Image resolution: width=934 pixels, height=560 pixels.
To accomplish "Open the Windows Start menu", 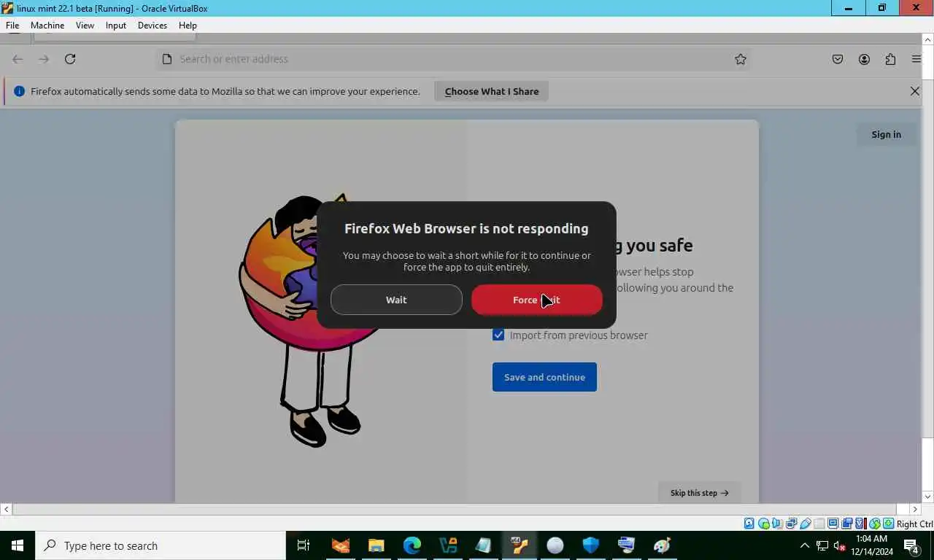I will [18, 545].
